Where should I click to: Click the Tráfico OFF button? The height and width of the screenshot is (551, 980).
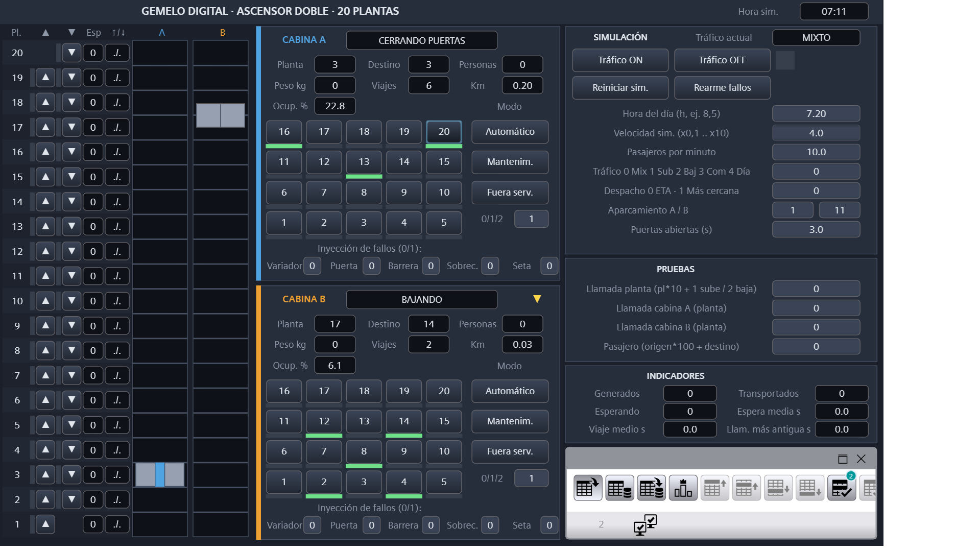(722, 60)
